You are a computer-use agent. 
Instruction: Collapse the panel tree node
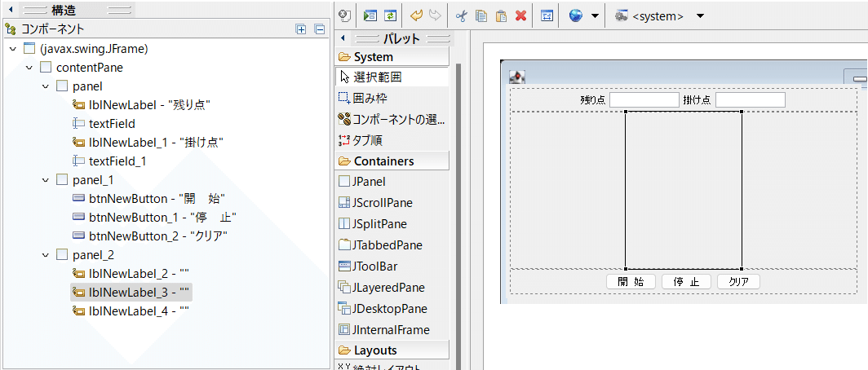point(46,86)
